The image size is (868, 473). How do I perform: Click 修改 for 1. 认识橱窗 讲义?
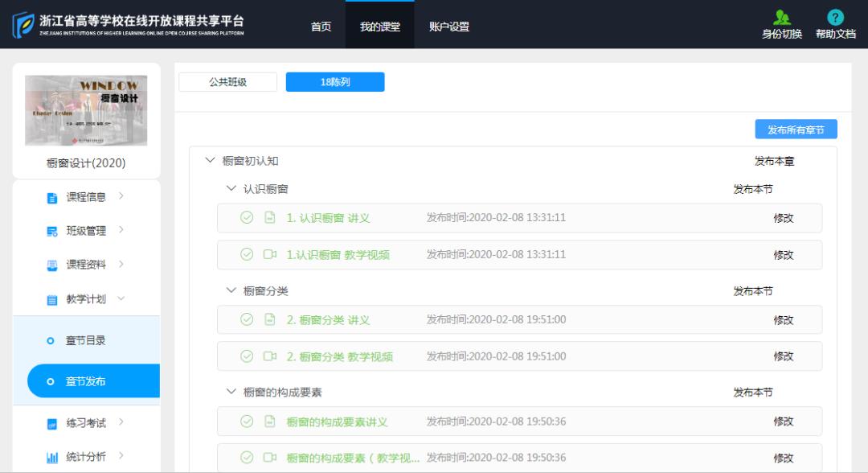point(783,218)
